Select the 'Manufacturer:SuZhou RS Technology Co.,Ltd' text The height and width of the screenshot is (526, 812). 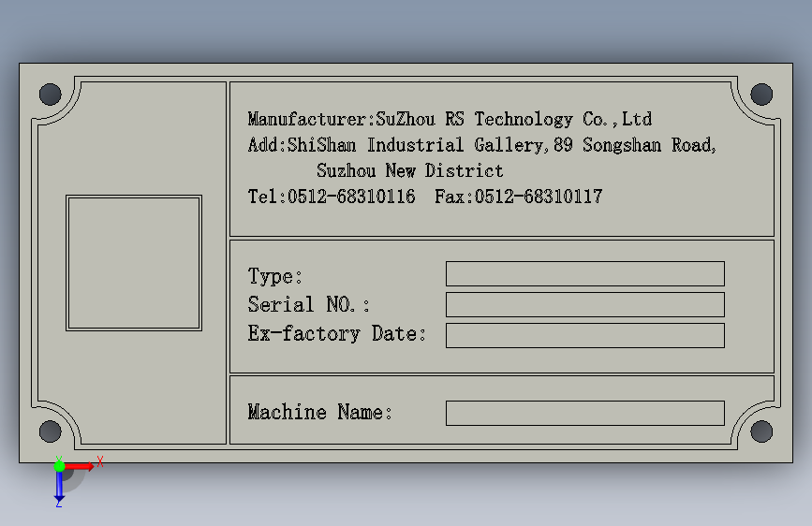pos(450,120)
